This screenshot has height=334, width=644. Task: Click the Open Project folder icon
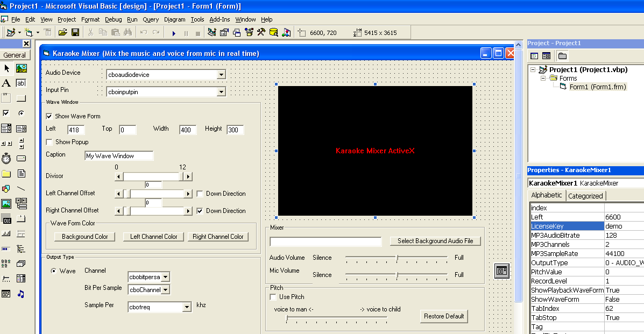point(63,33)
